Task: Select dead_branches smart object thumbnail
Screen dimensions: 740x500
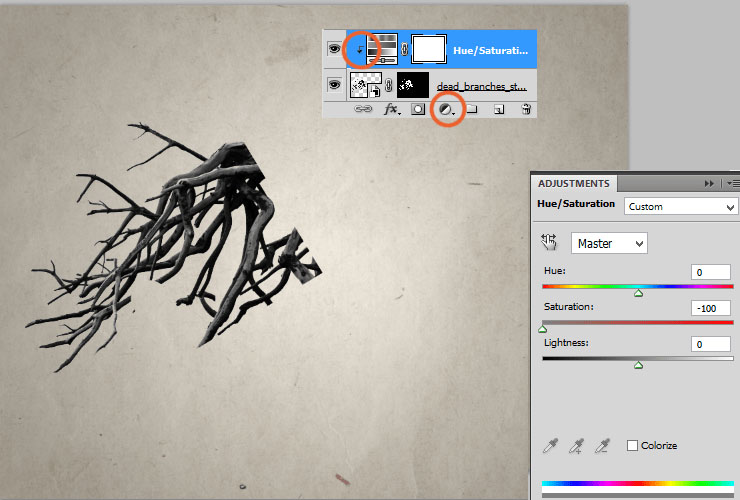Action: tap(366, 85)
